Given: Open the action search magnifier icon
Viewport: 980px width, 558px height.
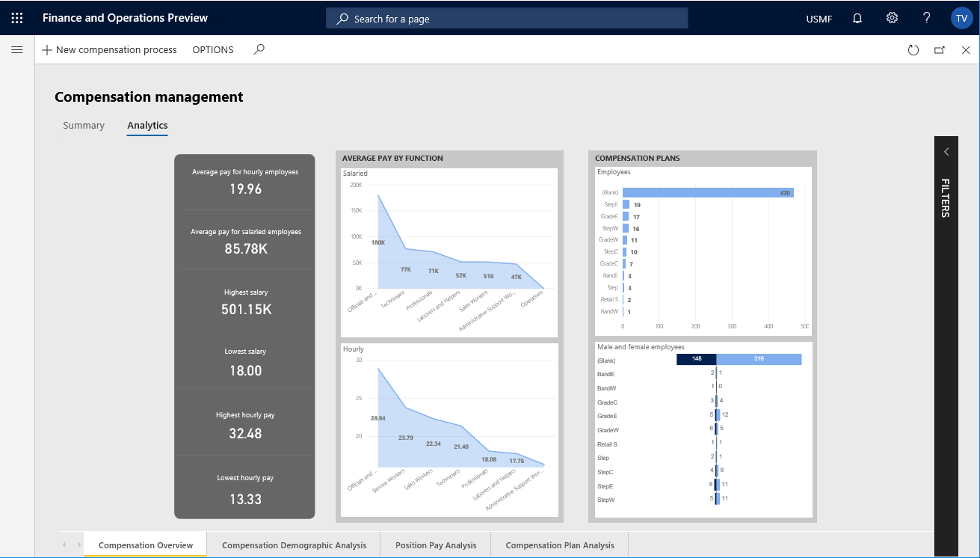Looking at the screenshot, I should tap(259, 49).
